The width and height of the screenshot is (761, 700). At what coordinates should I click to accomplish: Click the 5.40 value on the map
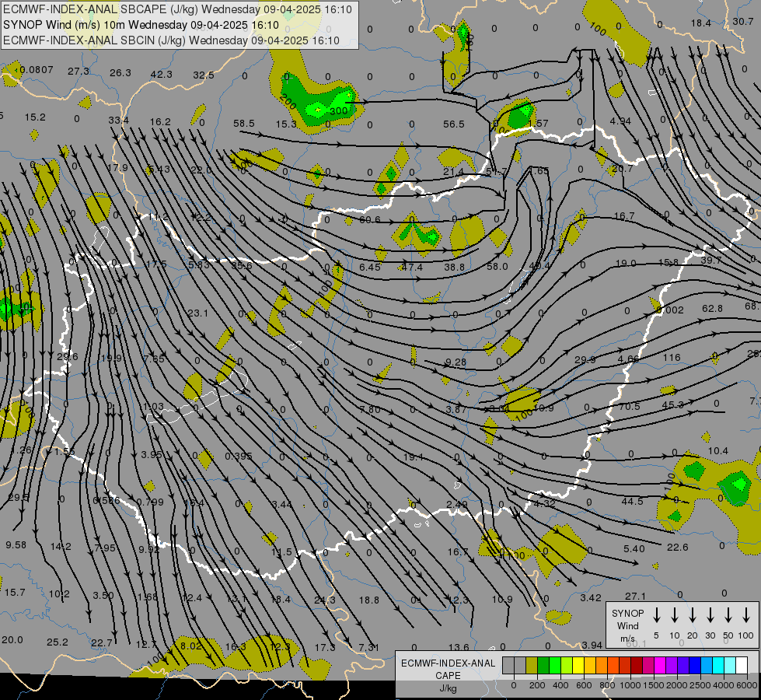(634, 549)
